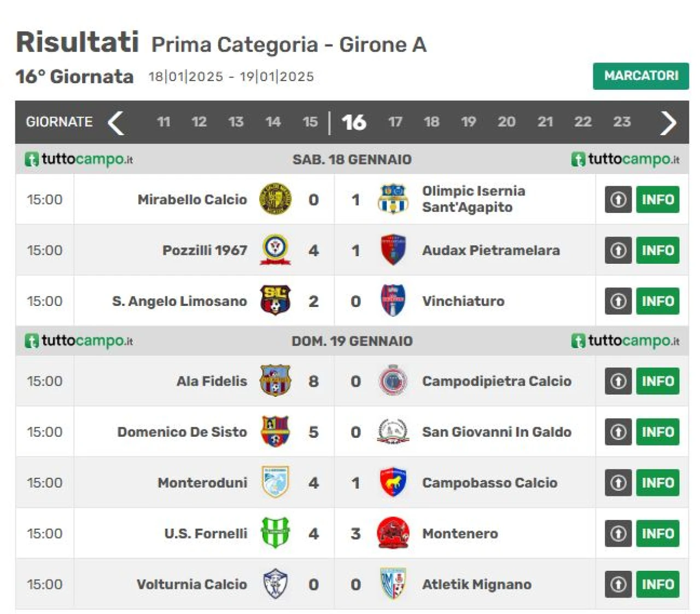Click the up-arrow icon beside Volturnia Calcio match
The image size is (700, 614).
618,584
